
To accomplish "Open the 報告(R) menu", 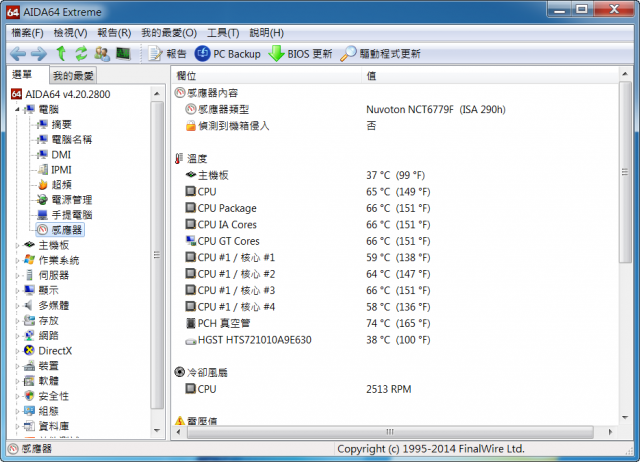I will point(114,33).
